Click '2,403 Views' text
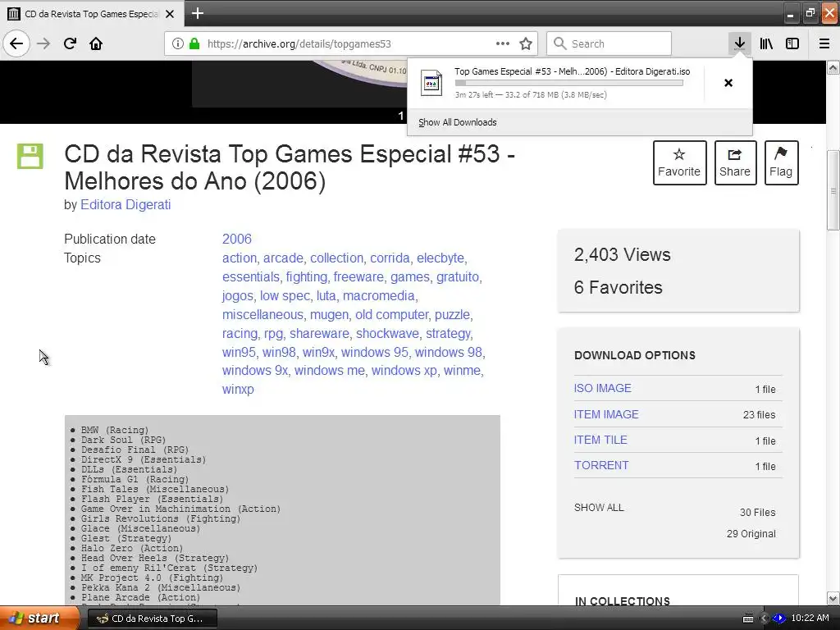 tap(622, 254)
